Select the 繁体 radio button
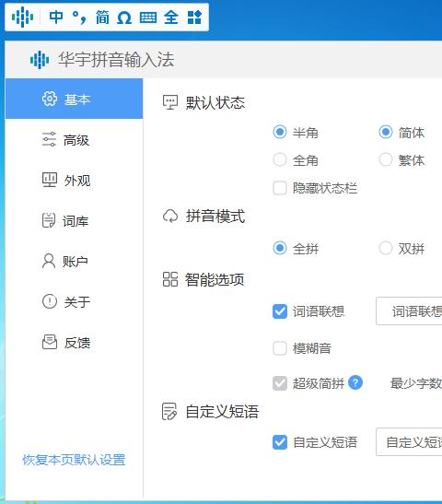Image resolution: width=442 pixels, height=504 pixels. tap(386, 159)
